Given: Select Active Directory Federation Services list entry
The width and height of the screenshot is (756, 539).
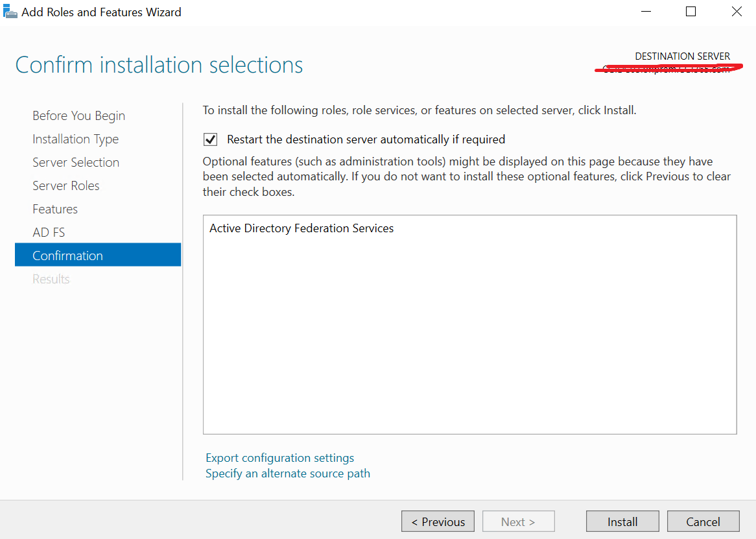Looking at the screenshot, I should click(x=301, y=228).
